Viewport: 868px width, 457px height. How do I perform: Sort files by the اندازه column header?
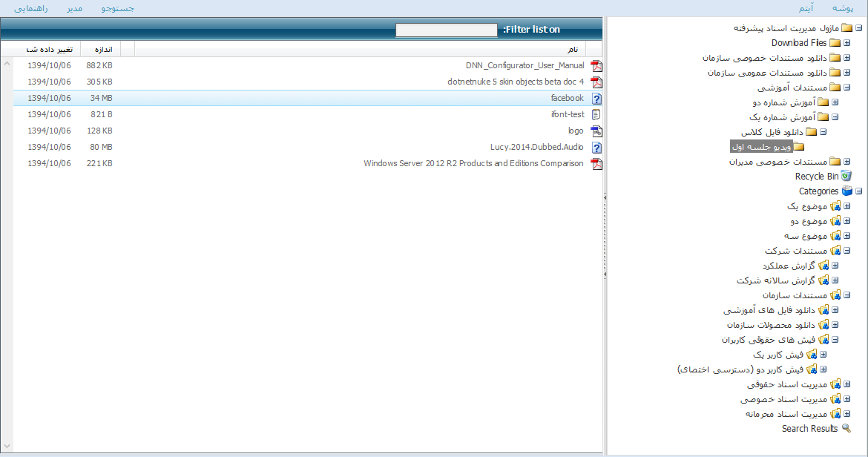coord(103,50)
